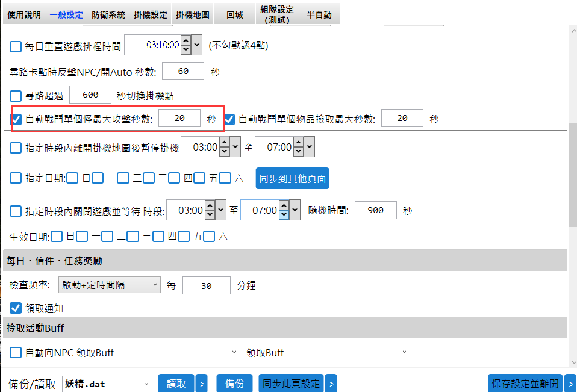The width and height of the screenshot is (577, 392).
Task: Uncheck 自動戰鬥單個物品撿取最大秒數
Action: click(229, 119)
